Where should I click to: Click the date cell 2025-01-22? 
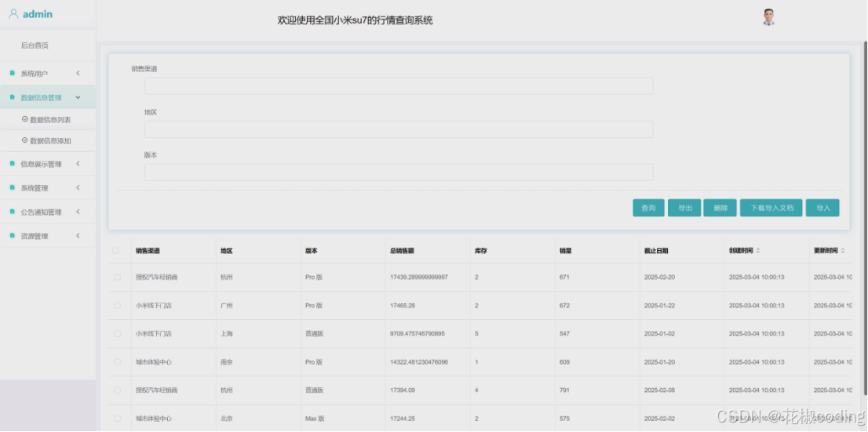(659, 305)
